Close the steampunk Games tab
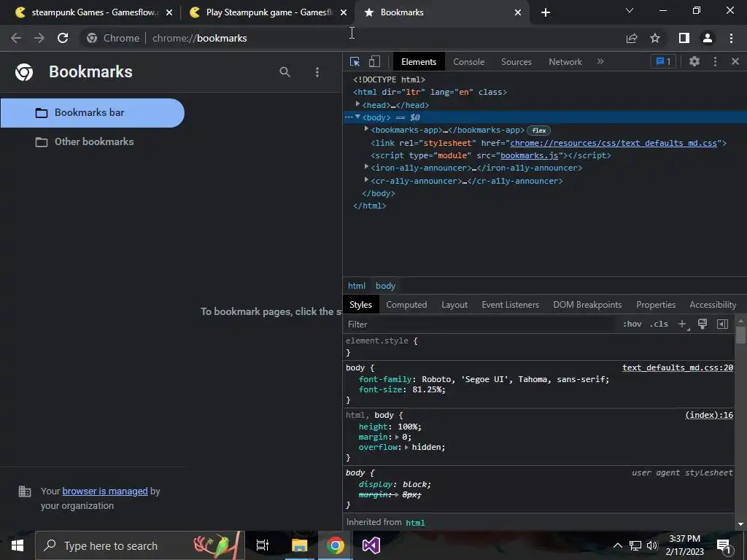 [x=169, y=12]
